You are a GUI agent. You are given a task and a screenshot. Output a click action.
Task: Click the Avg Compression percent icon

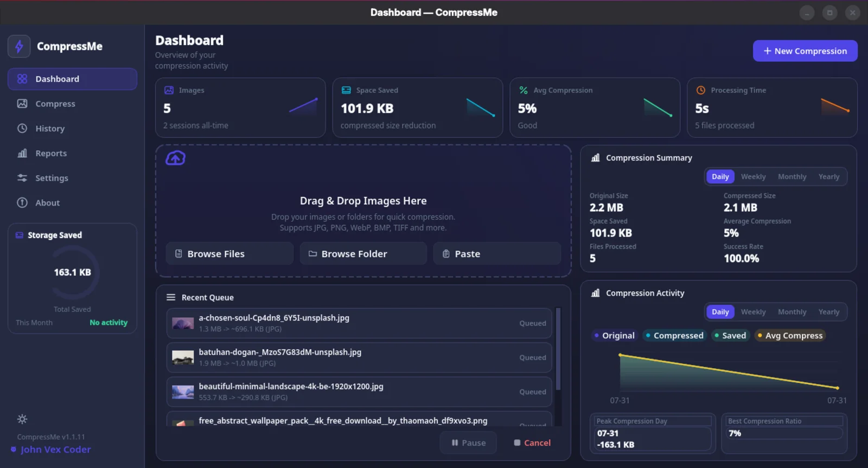click(x=524, y=90)
